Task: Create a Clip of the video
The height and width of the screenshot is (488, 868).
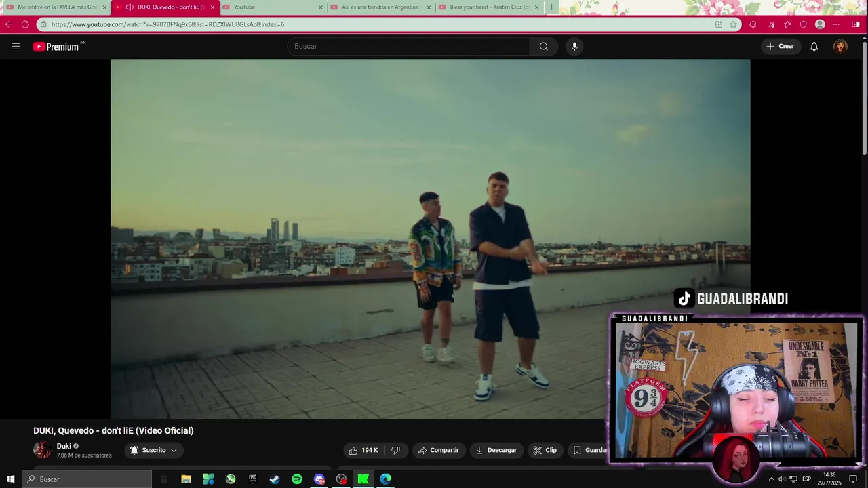Action: point(545,450)
